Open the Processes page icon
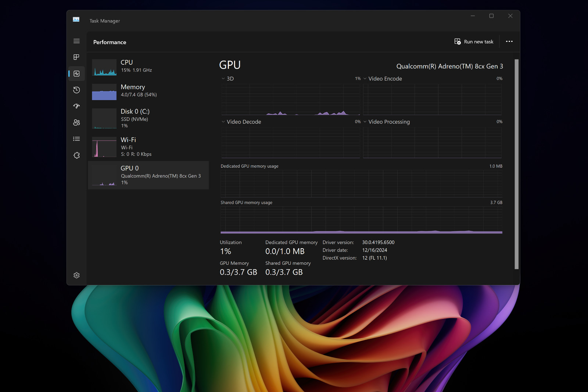This screenshot has height=392, width=588. click(x=76, y=57)
